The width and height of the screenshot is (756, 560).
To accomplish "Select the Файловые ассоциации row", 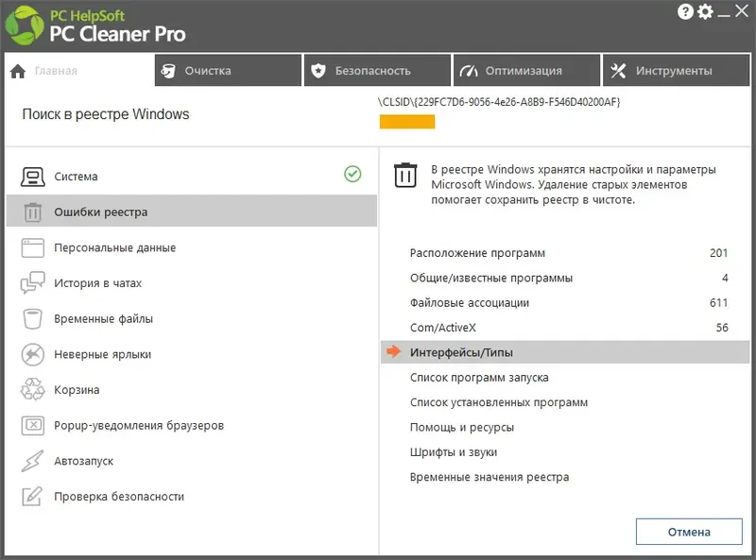I will (x=565, y=302).
